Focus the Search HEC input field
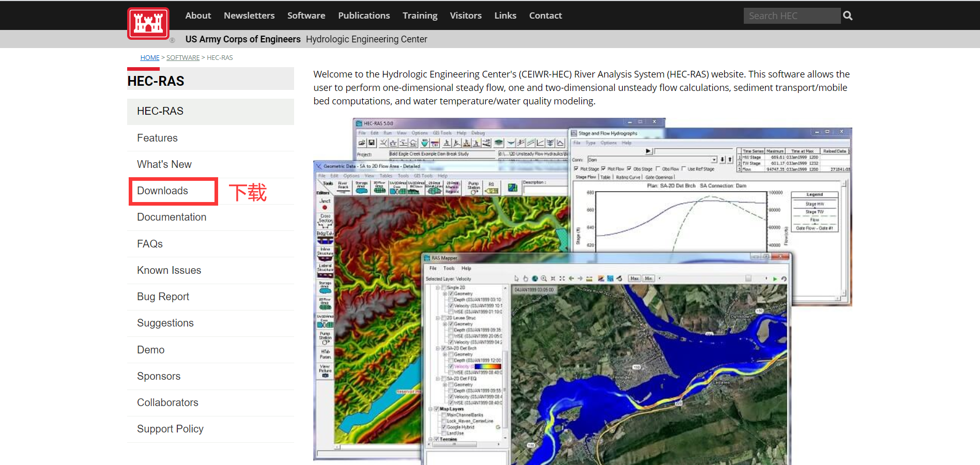The width and height of the screenshot is (980, 465). (x=792, y=16)
